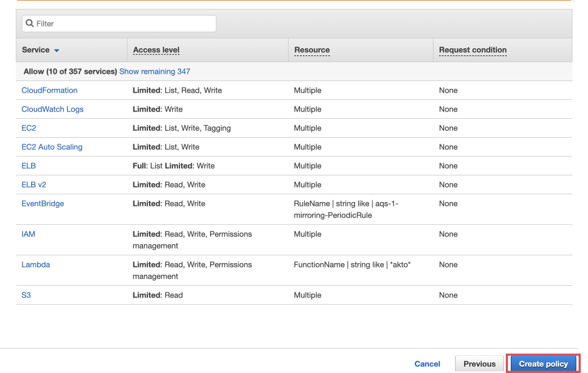Select the EC2 service link
Screen dimensions: 588x373
(28, 128)
